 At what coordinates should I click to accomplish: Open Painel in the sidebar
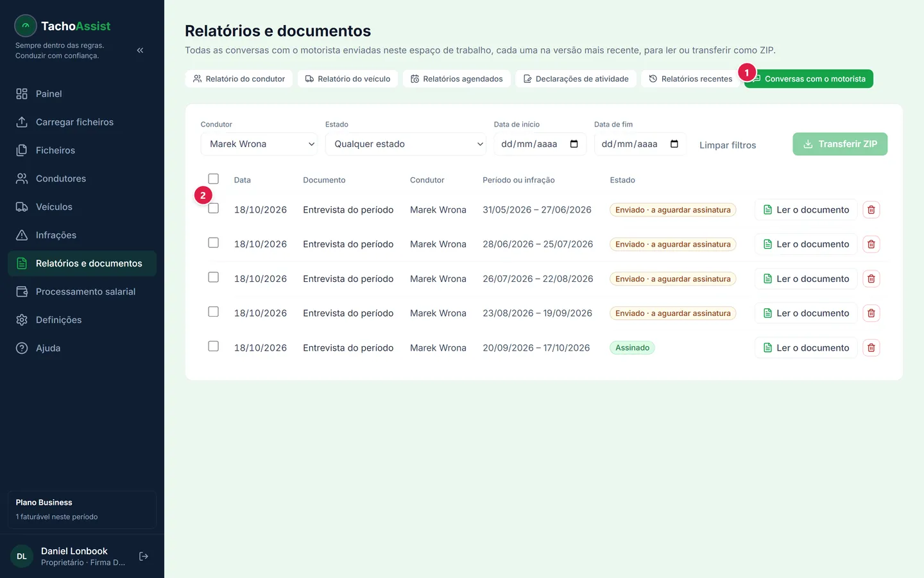[x=82, y=94]
